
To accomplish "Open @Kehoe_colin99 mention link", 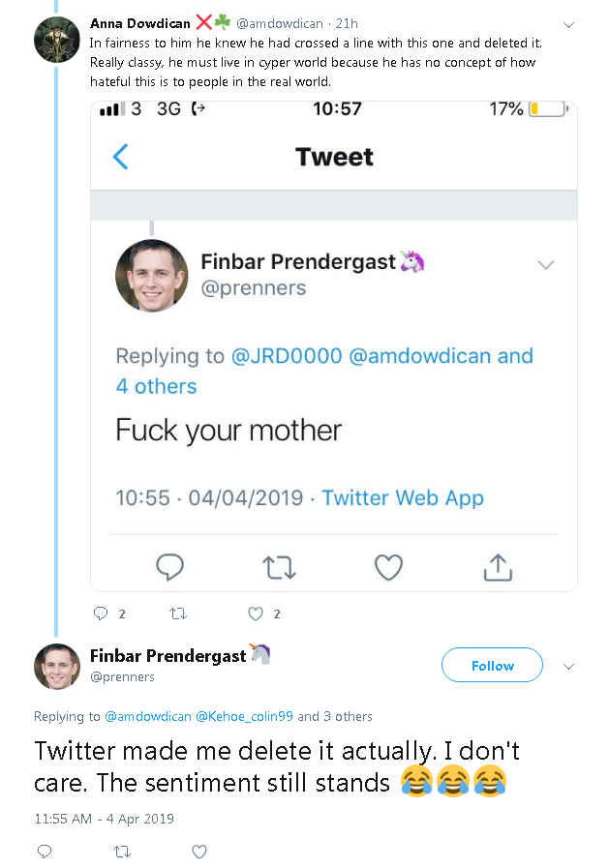I will [x=245, y=717].
